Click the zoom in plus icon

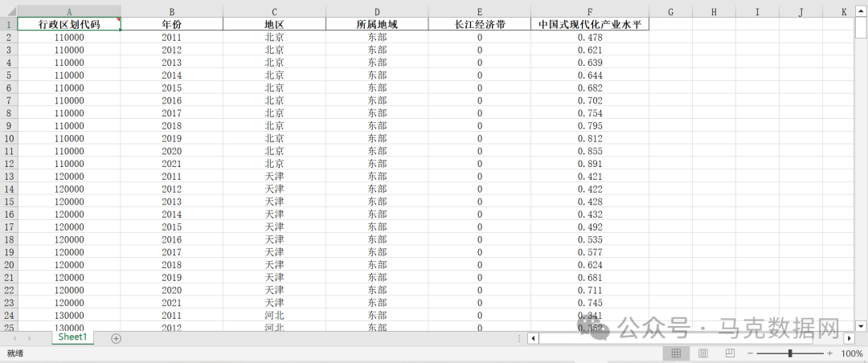click(829, 353)
